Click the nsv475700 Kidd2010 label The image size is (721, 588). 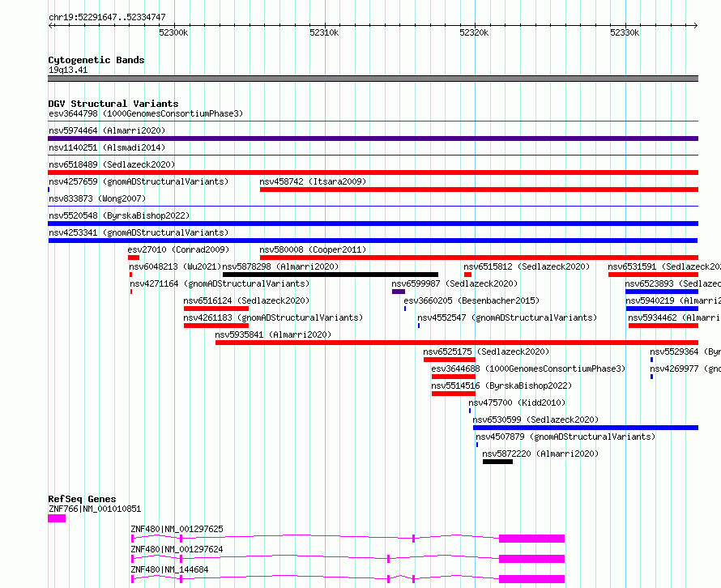click(x=517, y=403)
